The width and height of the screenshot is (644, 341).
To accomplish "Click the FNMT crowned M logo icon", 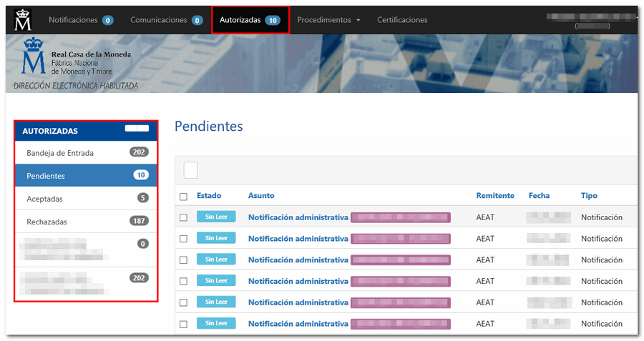I will click(x=23, y=19).
